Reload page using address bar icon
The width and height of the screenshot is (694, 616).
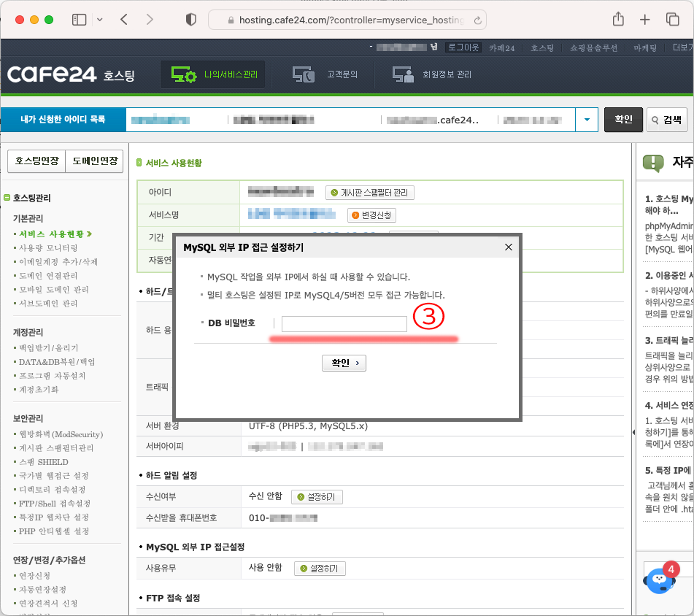pyautogui.click(x=478, y=21)
